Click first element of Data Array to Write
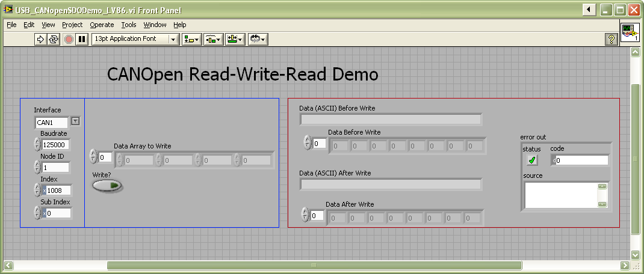The width and height of the screenshot is (644, 274). (x=139, y=160)
